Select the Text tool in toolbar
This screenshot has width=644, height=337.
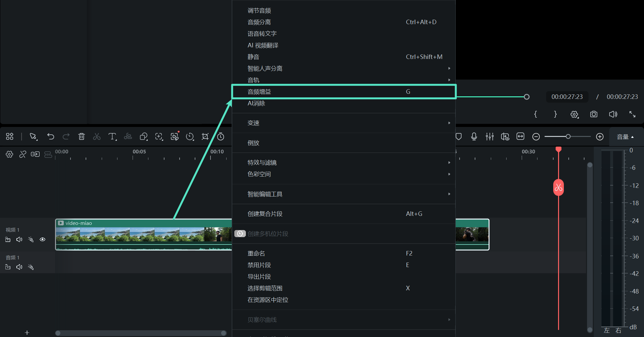[x=112, y=137]
